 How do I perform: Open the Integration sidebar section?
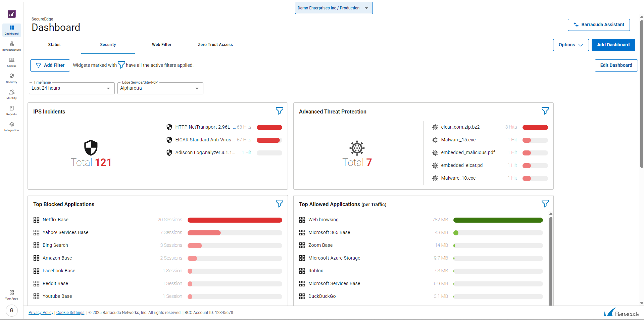[x=11, y=127]
